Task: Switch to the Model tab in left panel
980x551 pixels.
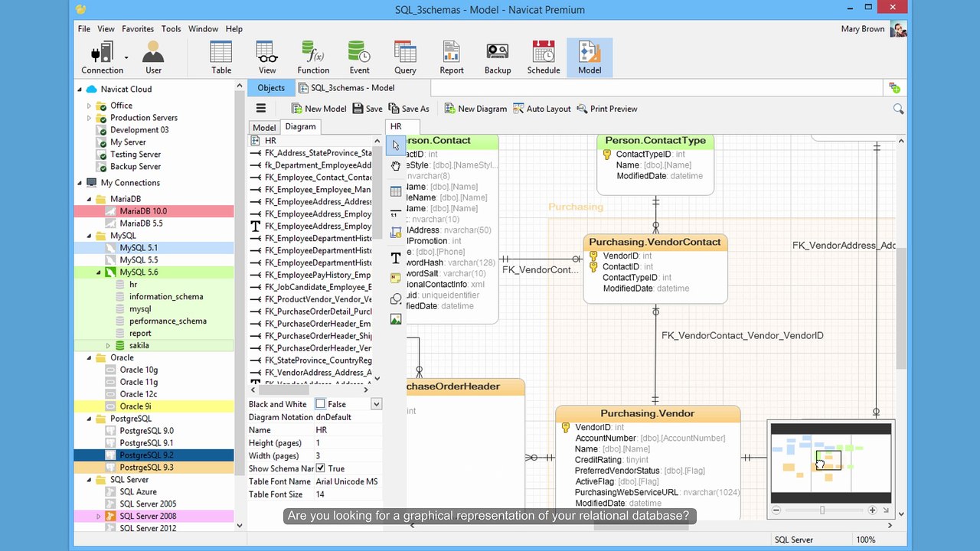Action: (x=264, y=128)
